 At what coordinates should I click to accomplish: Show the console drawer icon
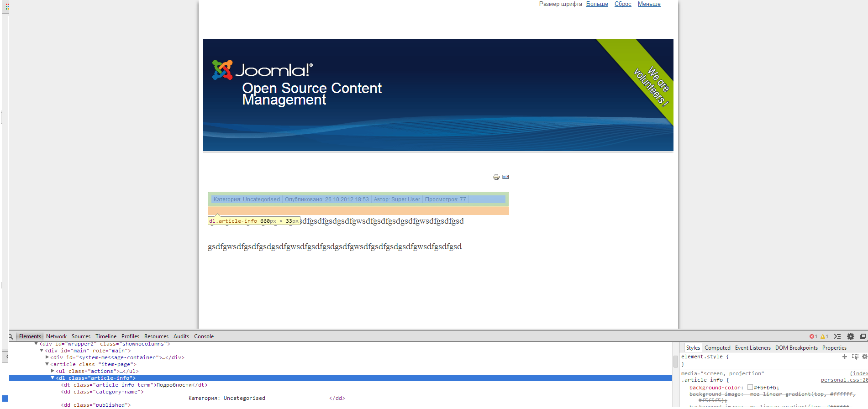(837, 336)
